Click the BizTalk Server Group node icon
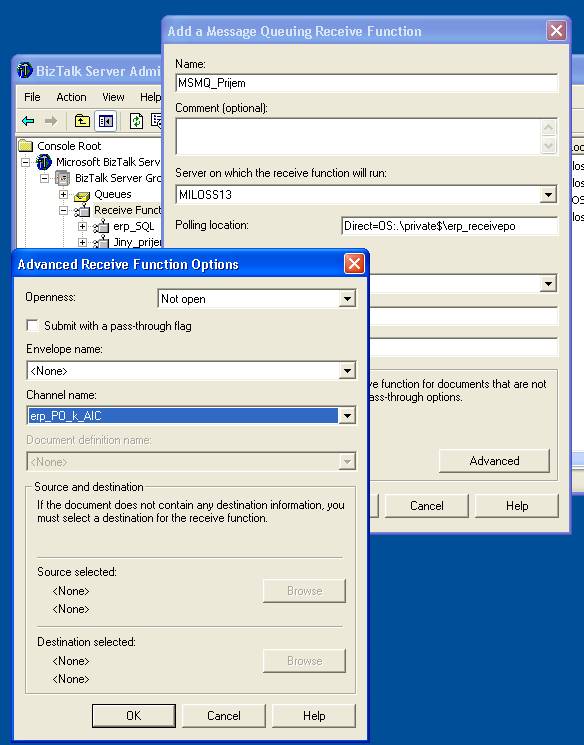The height and width of the screenshot is (745, 584). pyautogui.click(x=63, y=178)
